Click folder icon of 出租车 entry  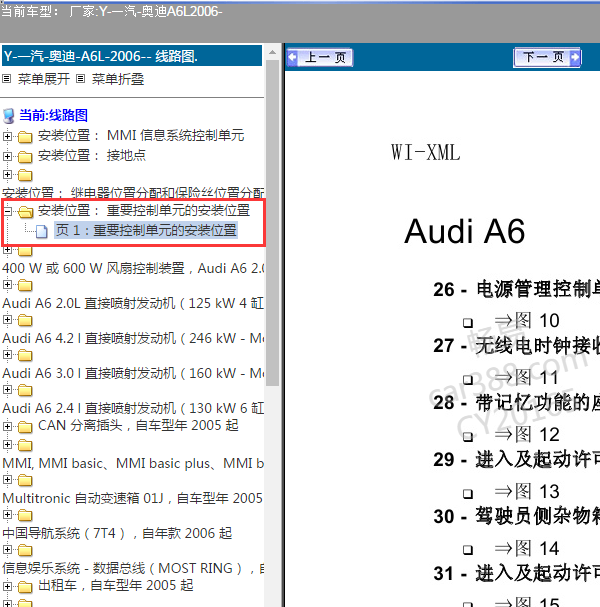click(25, 587)
